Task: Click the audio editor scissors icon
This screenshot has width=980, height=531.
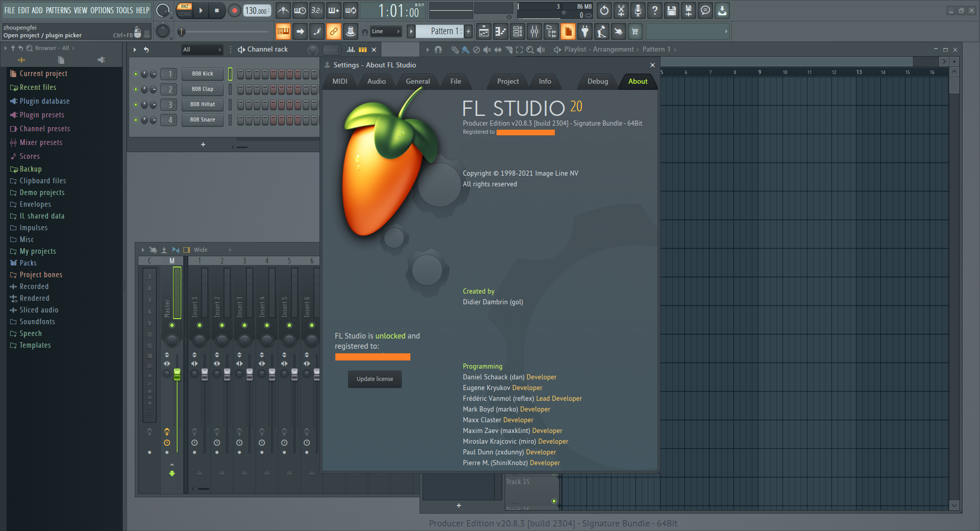Action: [x=621, y=10]
